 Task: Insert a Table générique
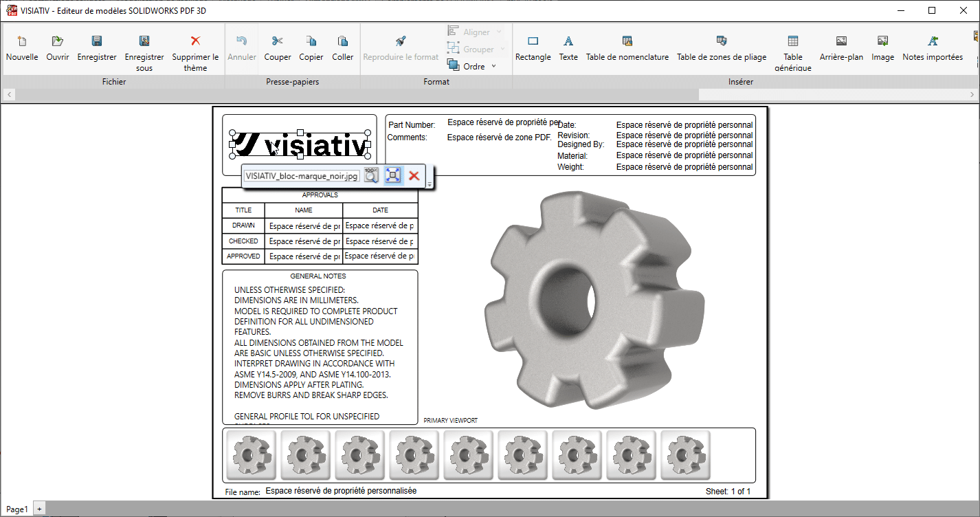click(x=793, y=53)
